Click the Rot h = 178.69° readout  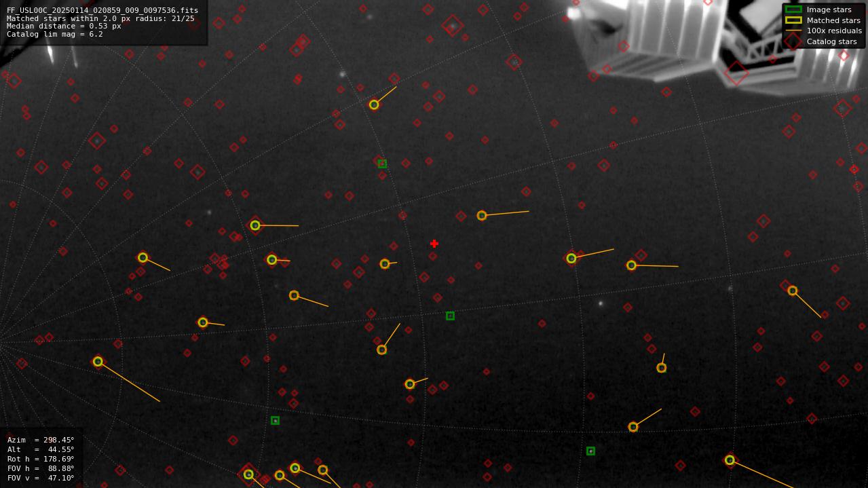pos(41,459)
